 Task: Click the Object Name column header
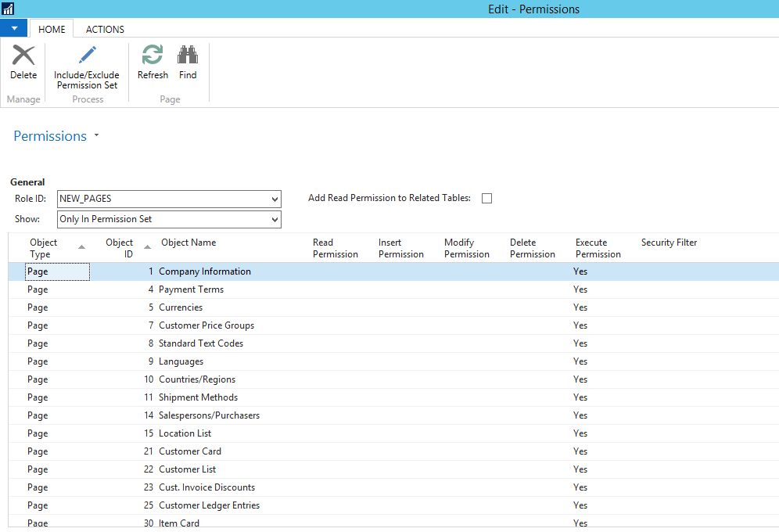tap(188, 243)
